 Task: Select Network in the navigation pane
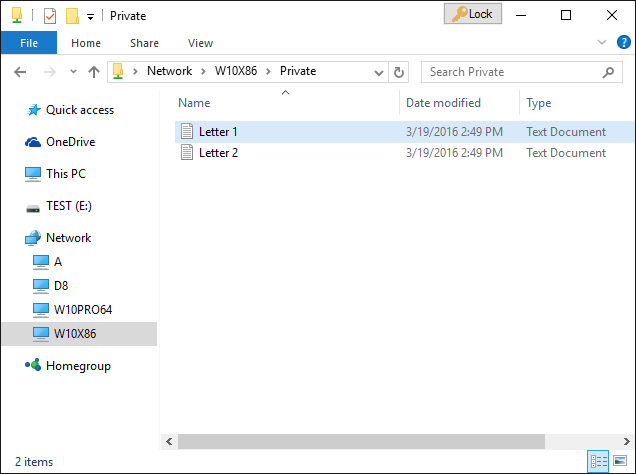69,238
